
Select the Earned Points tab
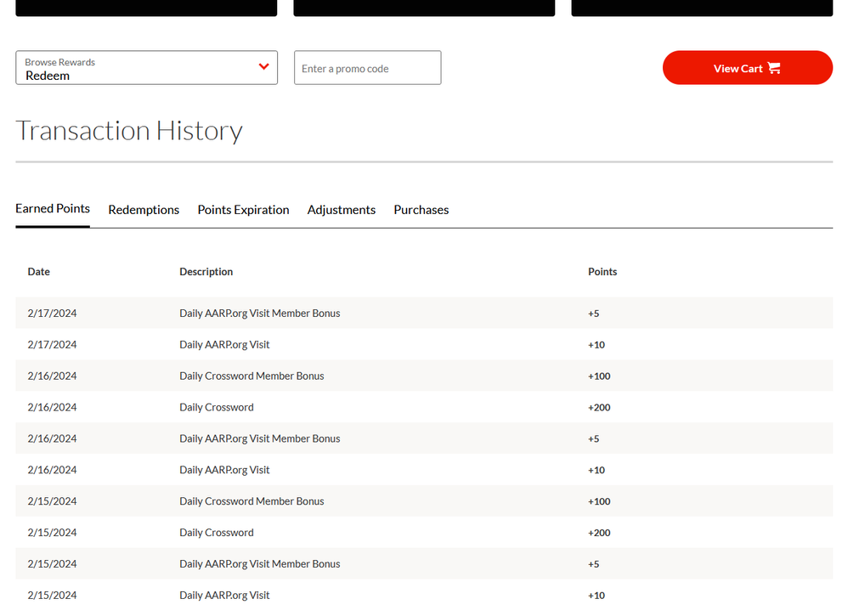tap(53, 209)
